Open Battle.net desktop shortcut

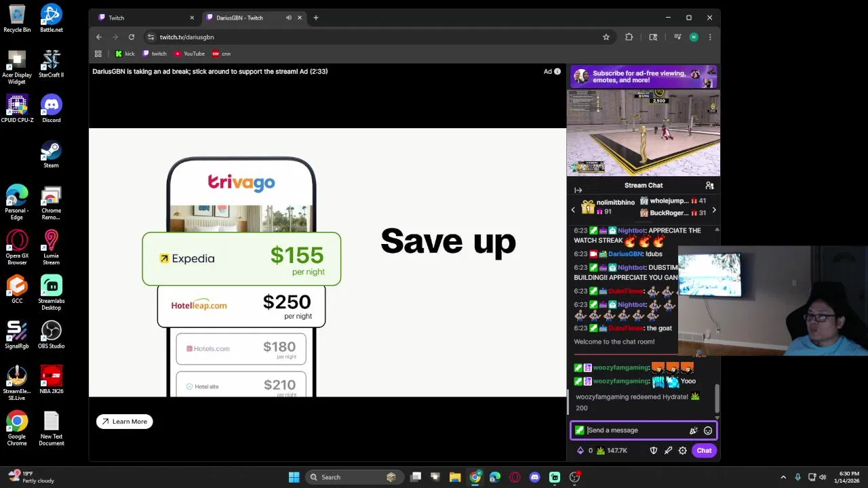tap(52, 18)
